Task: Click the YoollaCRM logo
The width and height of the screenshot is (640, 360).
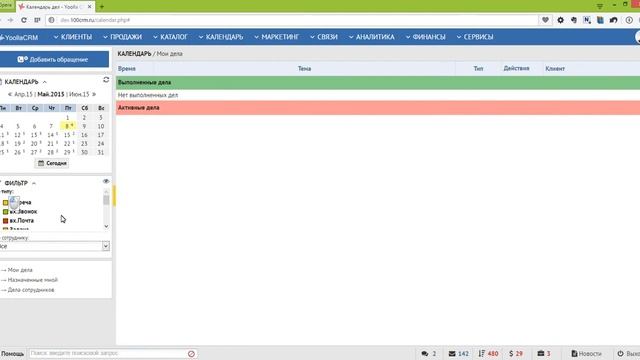Action: [x=19, y=37]
